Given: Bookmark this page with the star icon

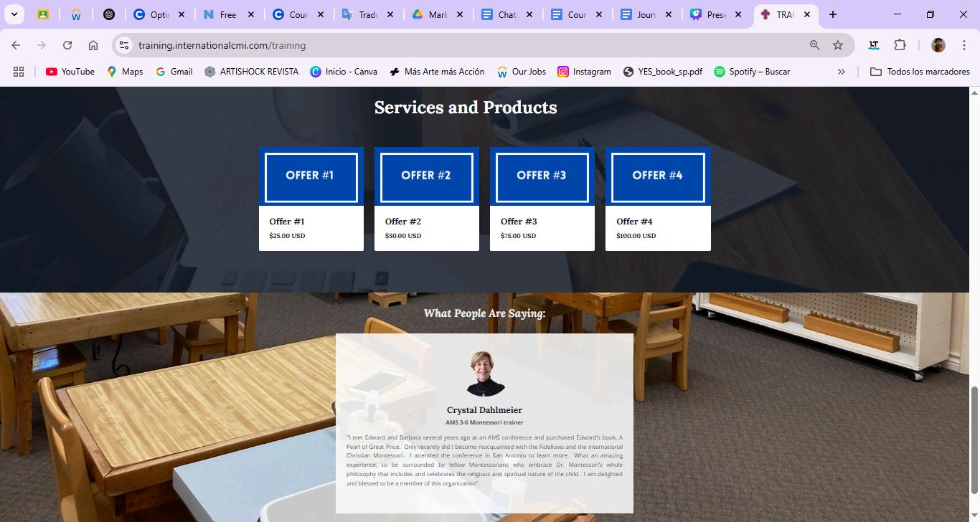Looking at the screenshot, I should (x=838, y=45).
